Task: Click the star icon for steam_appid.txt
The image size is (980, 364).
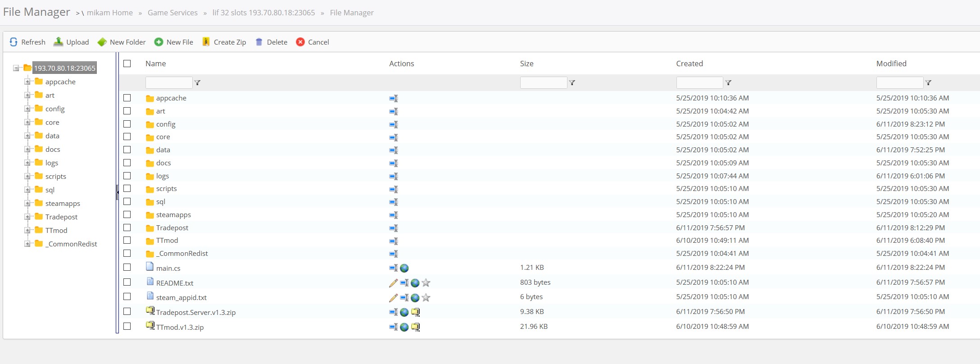Action: coord(426,298)
